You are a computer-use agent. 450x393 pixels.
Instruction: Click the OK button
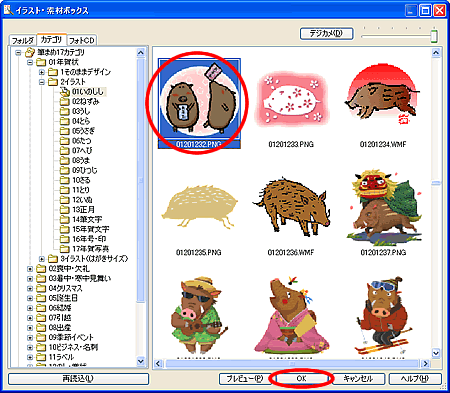tap(301, 379)
